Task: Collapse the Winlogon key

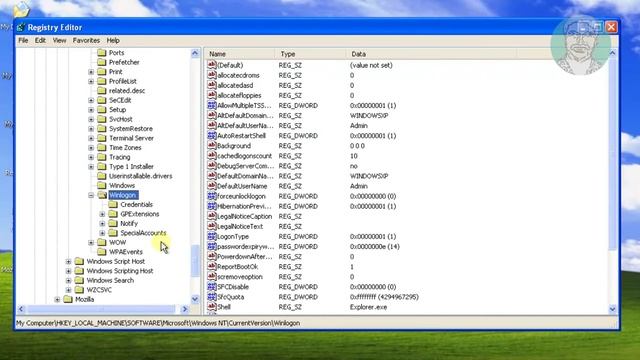Action: point(91,195)
